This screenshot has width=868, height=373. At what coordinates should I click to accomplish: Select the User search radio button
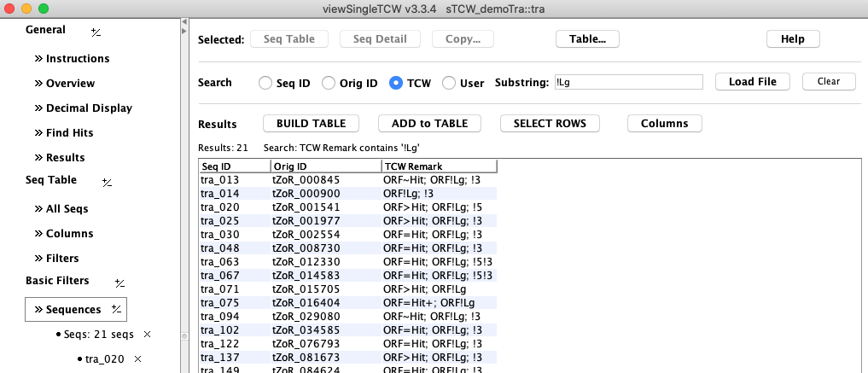point(448,83)
